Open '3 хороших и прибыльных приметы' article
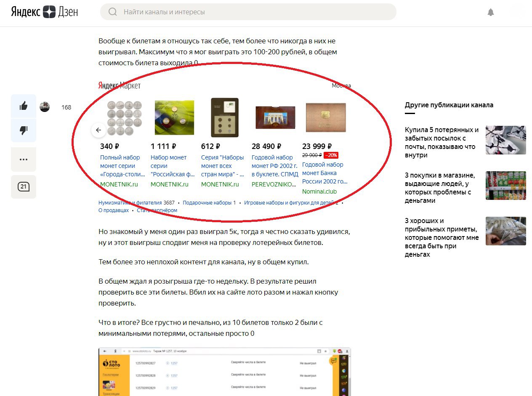 point(442,237)
